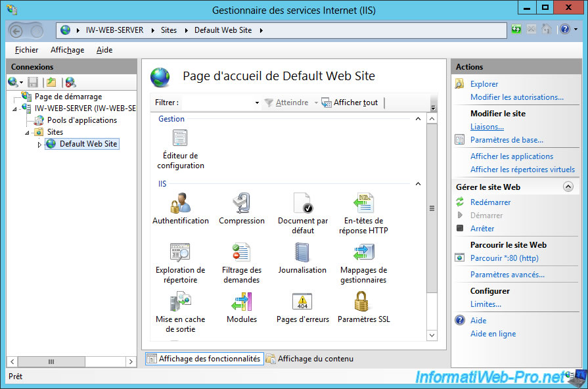Screen dimensions: 588x389
Task: Select Page de démarrage tree item
Action: 68,97
